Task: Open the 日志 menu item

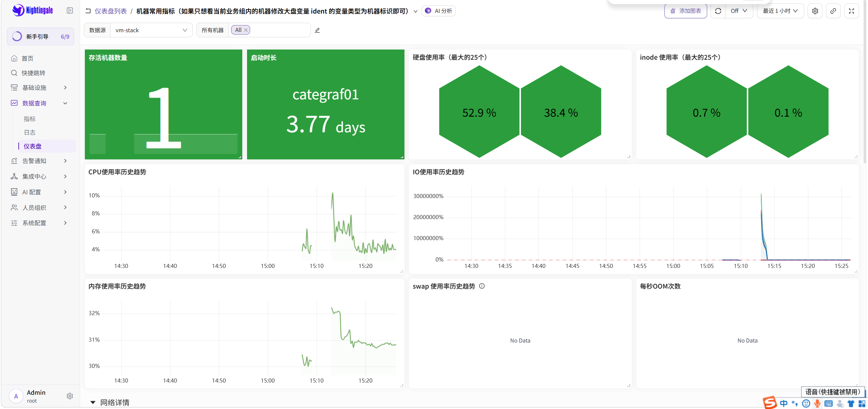Action: pos(30,132)
